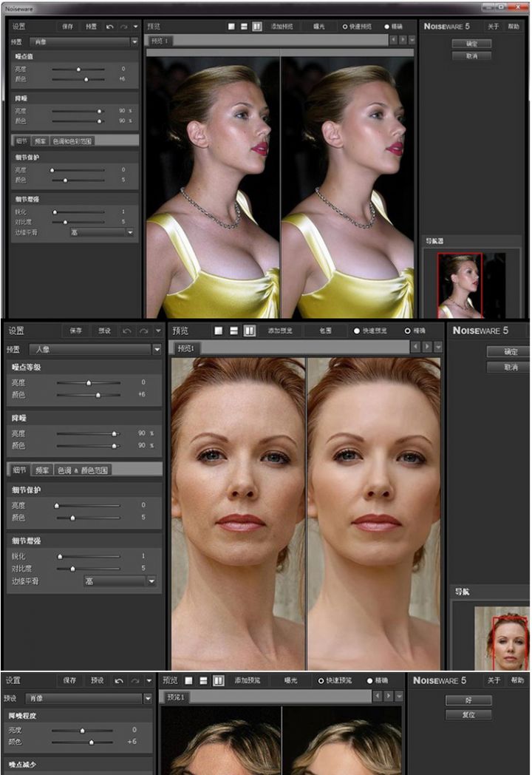Enable 精确 radio option in the middle window
Screen dimensions: 532x775
point(407,331)
